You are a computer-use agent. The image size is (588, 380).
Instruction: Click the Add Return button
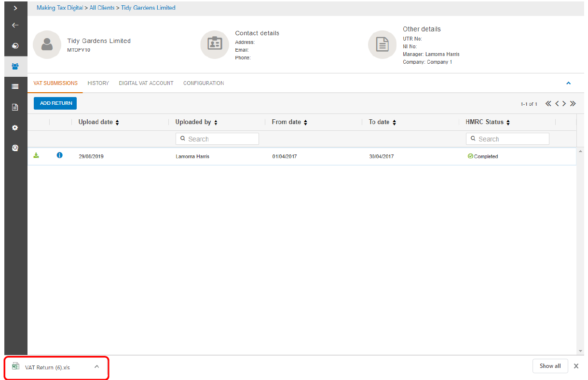pyautogui.click(x=55, y=103)
